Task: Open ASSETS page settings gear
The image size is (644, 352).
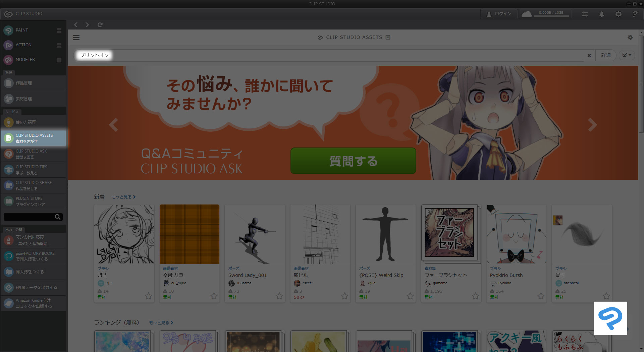Action: [x=630, y=38]
